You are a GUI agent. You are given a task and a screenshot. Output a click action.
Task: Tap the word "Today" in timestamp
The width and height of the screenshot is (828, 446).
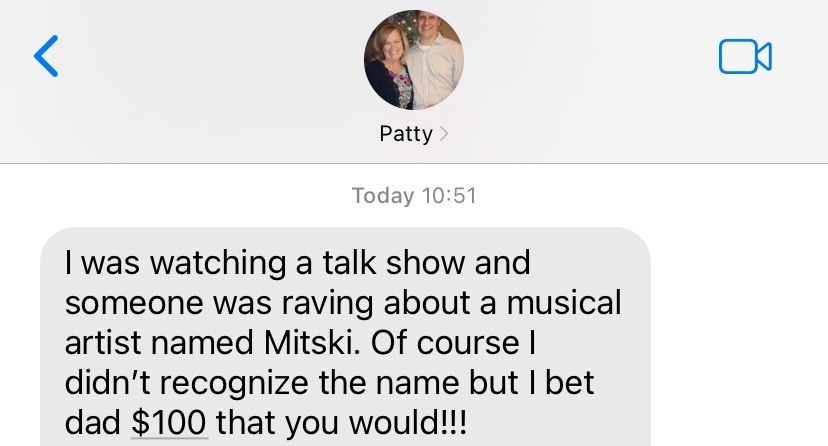pos(383,196)
